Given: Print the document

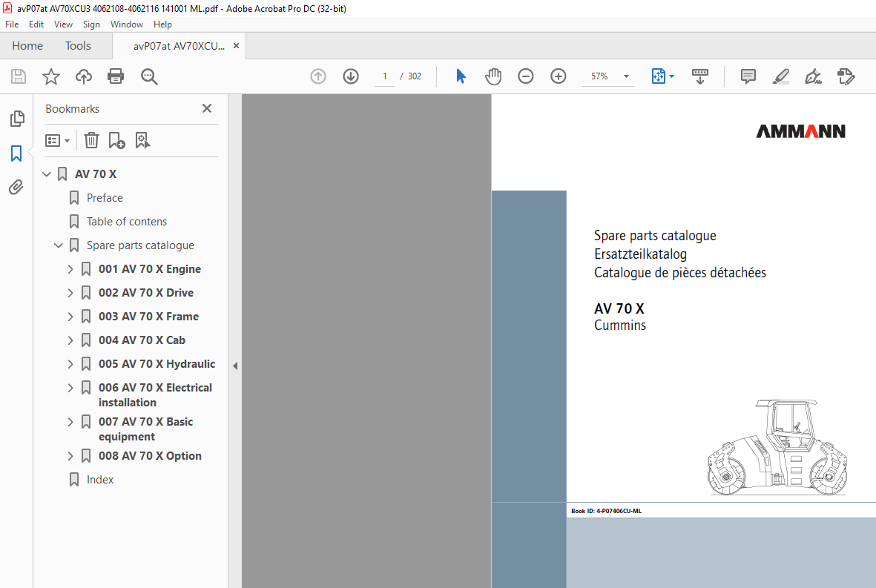Looking at the screenshot, I should 116,76.
